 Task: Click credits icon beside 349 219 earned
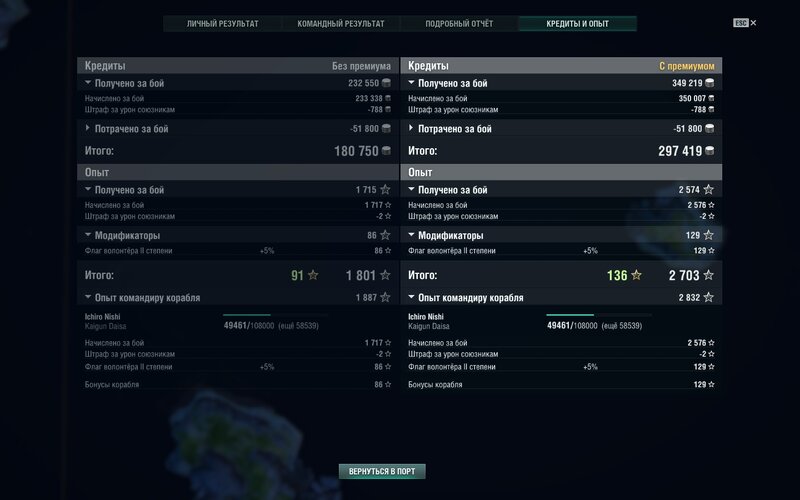tap(709, 84)
